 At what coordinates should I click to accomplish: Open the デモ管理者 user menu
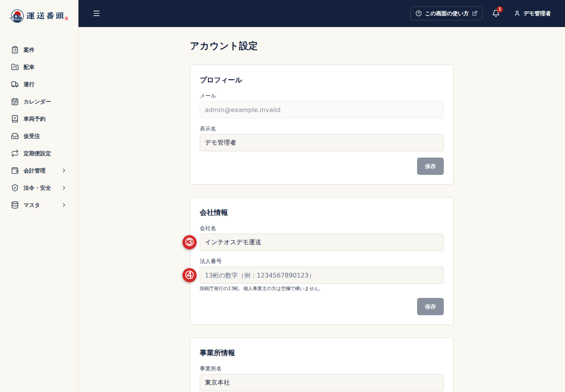tap(532, 13)
